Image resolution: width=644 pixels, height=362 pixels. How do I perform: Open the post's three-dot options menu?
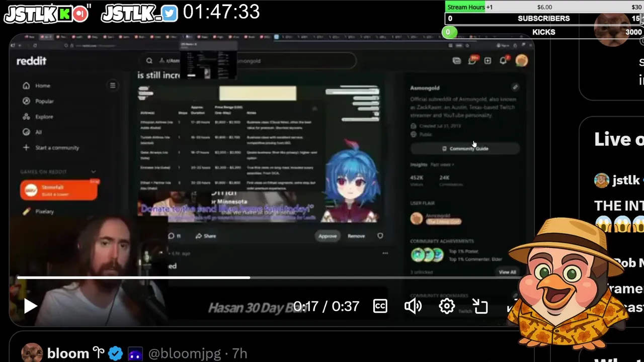[x=385, y=253]
